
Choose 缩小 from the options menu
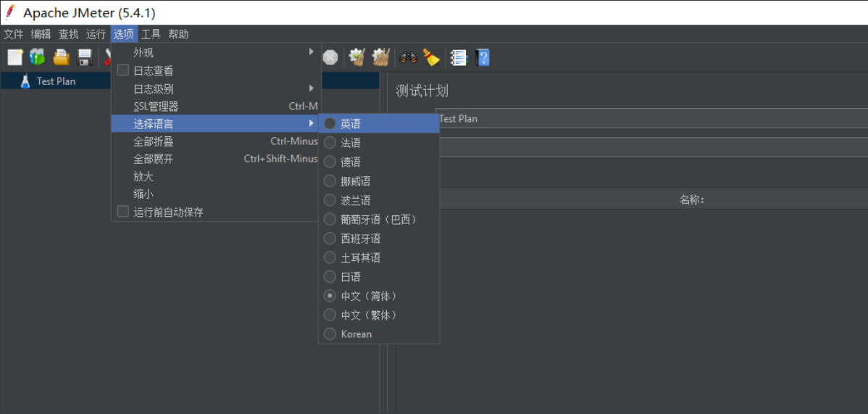[x=216, y=194]
